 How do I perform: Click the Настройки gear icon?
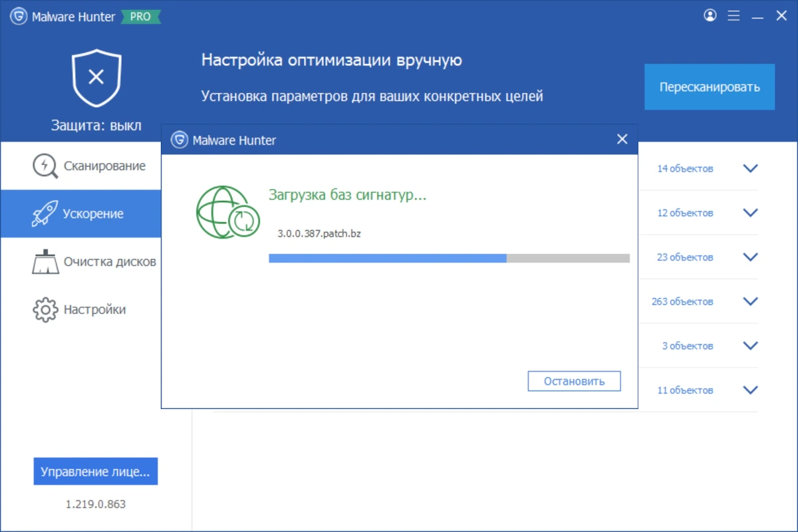click(x=45, y=310)
